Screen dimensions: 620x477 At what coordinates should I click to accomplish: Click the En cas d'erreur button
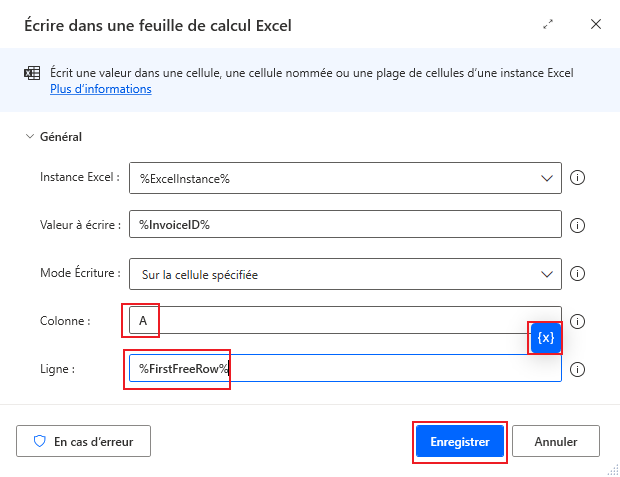[x=83, y=441]
